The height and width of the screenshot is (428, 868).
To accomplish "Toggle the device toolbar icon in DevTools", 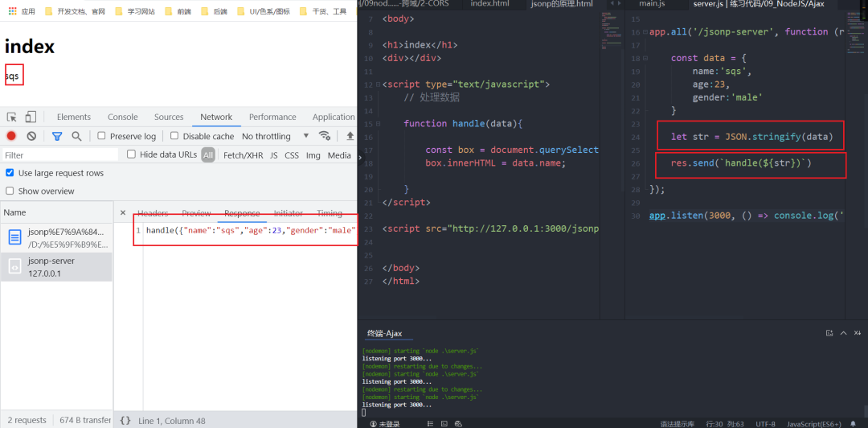I will (x=31, y=117).
